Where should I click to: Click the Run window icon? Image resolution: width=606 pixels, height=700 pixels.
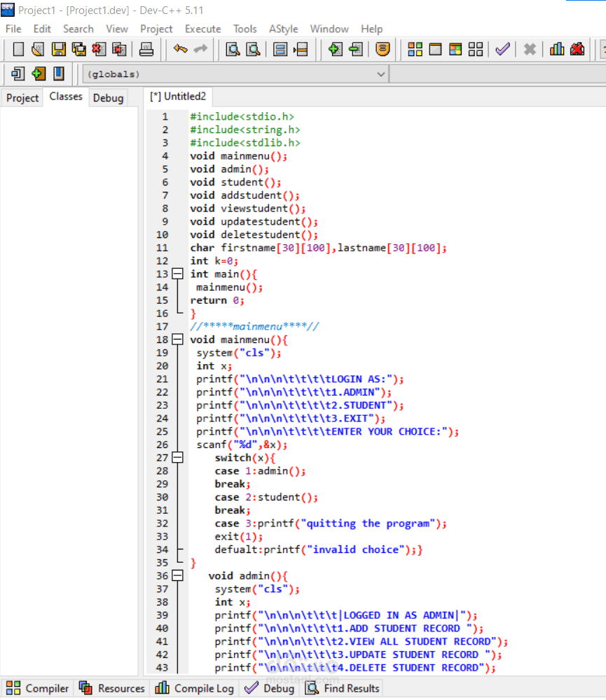[435, 49]
